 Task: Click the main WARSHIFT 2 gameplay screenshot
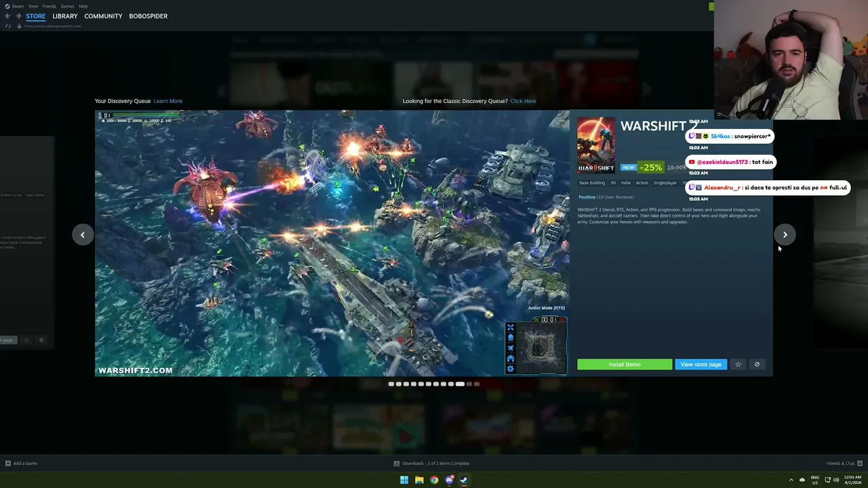point(332,243)
